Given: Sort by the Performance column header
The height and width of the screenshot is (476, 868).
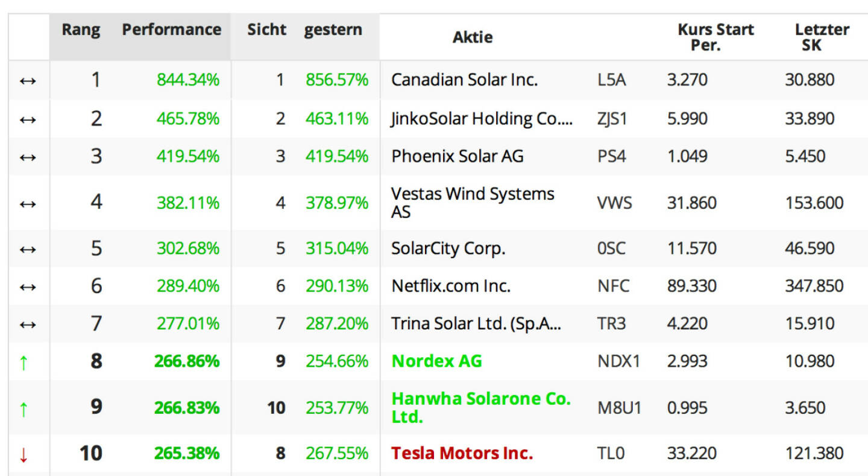Looking at the screenshot, I should (x=171, y=30).
